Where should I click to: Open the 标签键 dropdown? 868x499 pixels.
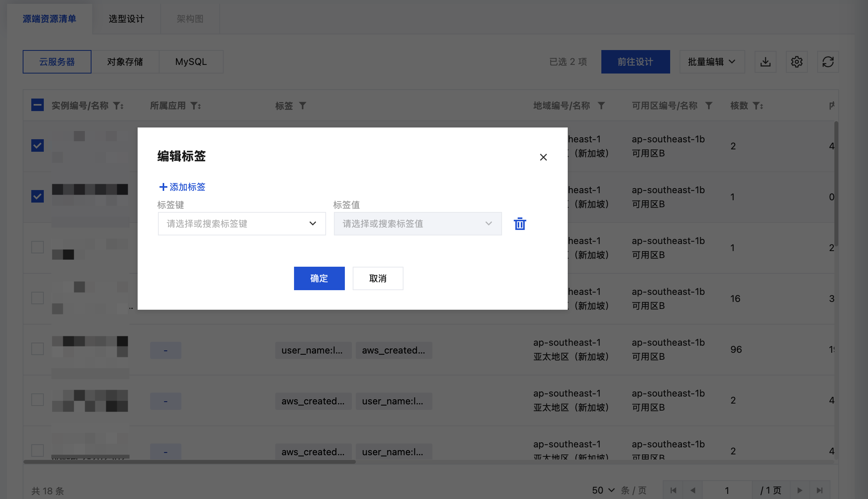[x=242, y=224]
